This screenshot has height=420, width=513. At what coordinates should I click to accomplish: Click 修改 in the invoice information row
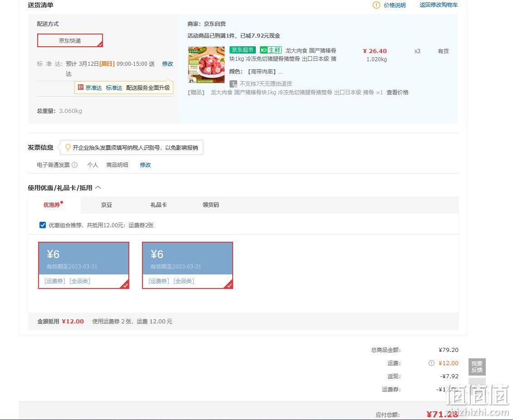click(145, 165)
